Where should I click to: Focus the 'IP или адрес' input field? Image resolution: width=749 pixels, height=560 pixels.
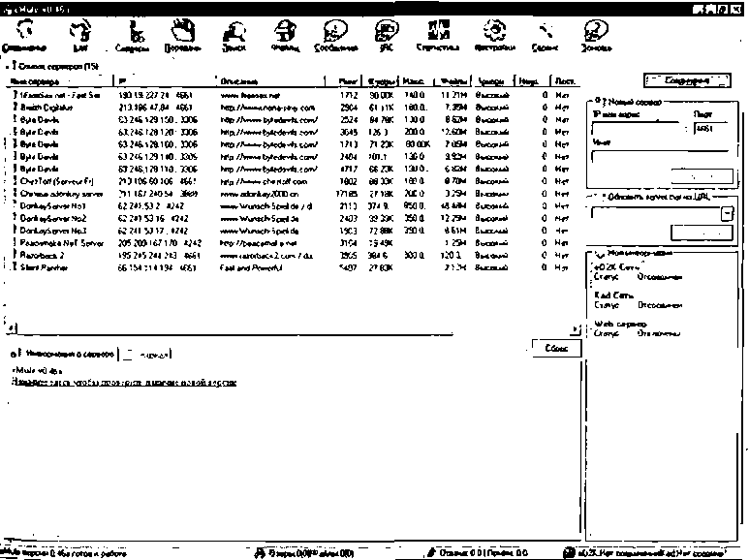[x=636, y=129]
